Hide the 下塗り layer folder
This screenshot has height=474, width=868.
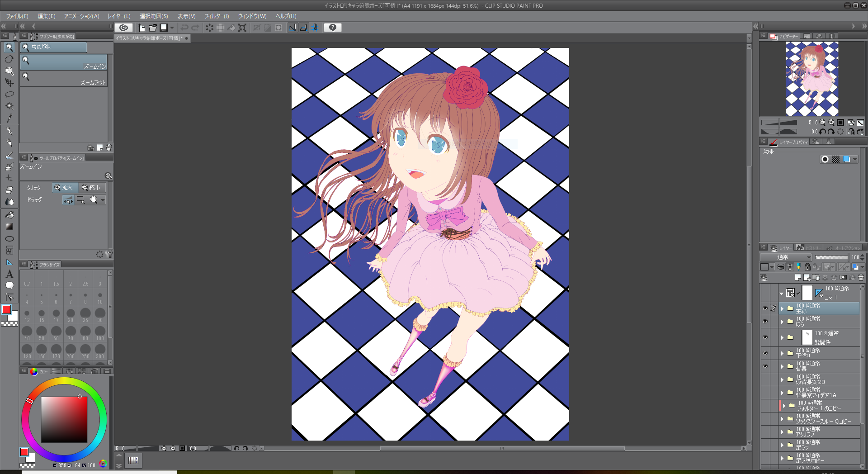(x=765, y=353)
